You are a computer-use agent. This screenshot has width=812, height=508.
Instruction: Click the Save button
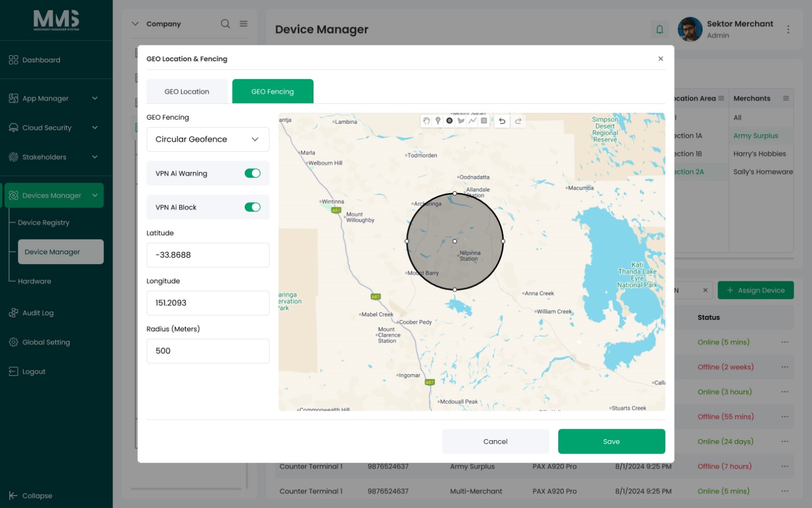pos(612,441)
